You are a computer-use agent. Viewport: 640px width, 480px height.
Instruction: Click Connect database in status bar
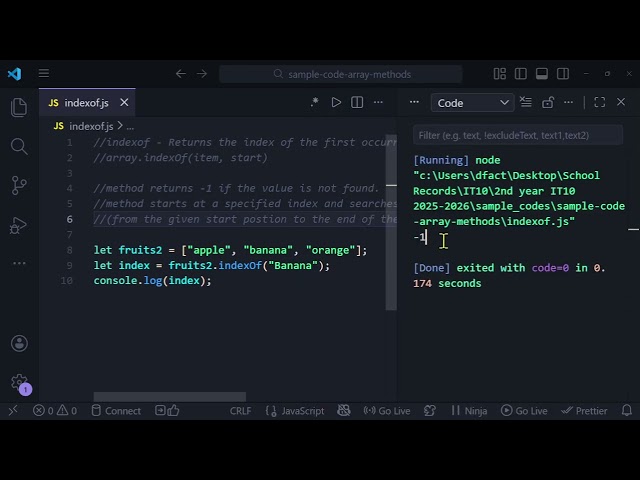116,411
